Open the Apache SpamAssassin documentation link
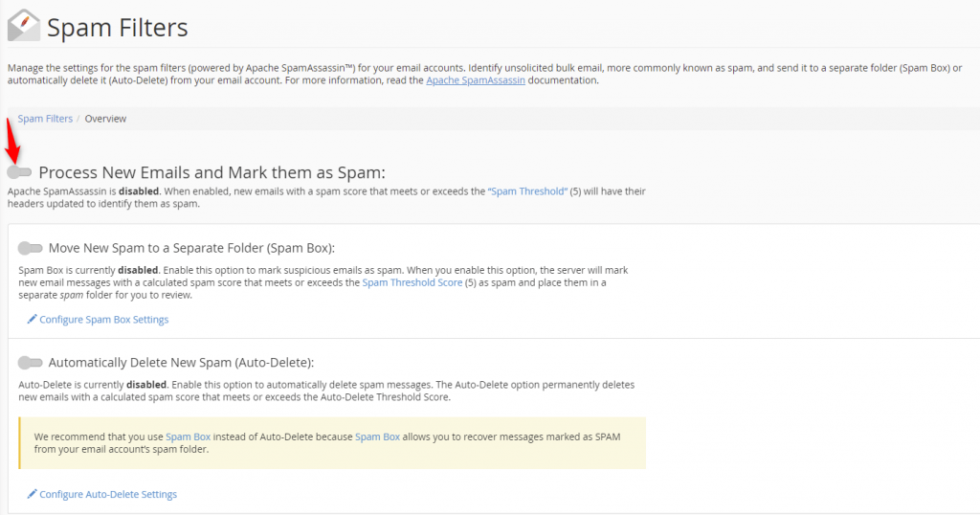This screenshot has width=980, height=515. (x=476, y=80)
